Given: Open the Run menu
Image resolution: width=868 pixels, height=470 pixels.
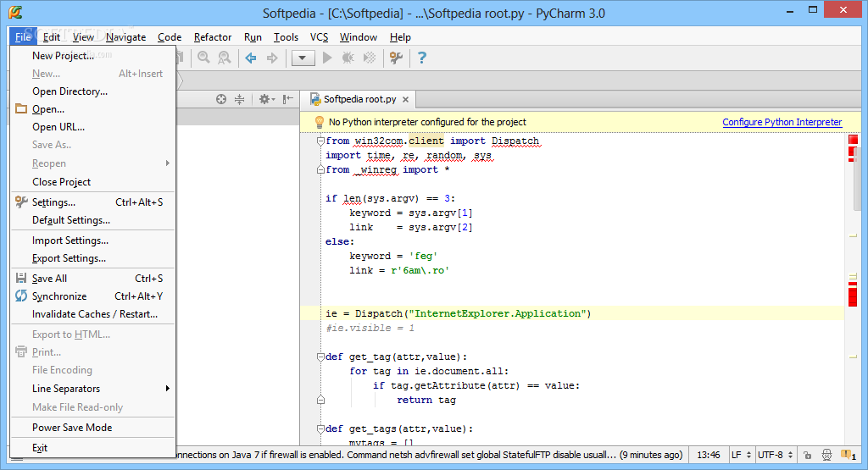Looking at the screenshot, I should [x=253, y=37].
